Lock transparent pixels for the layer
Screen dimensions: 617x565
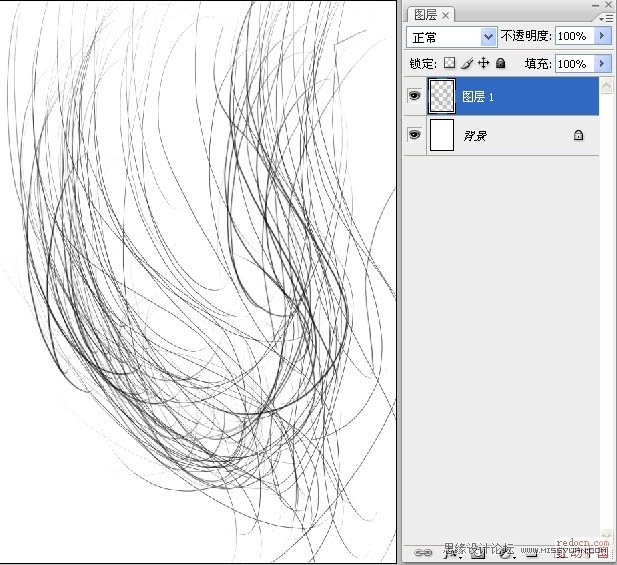click(449, 63)
